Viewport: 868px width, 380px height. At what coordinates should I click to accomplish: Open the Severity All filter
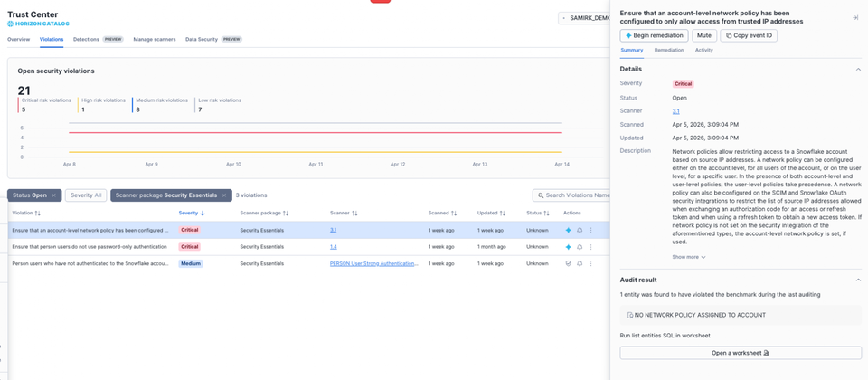coord(86,195)
